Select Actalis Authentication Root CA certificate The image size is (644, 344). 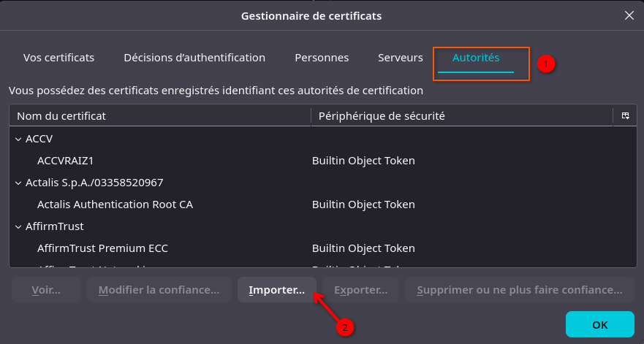115,205
